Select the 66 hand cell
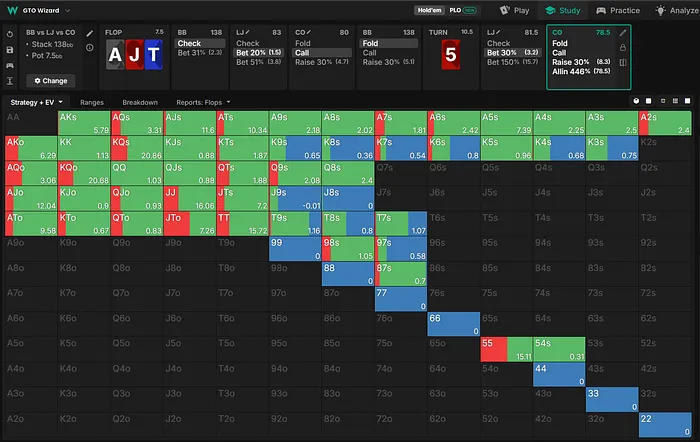 (x=454, y=324)
